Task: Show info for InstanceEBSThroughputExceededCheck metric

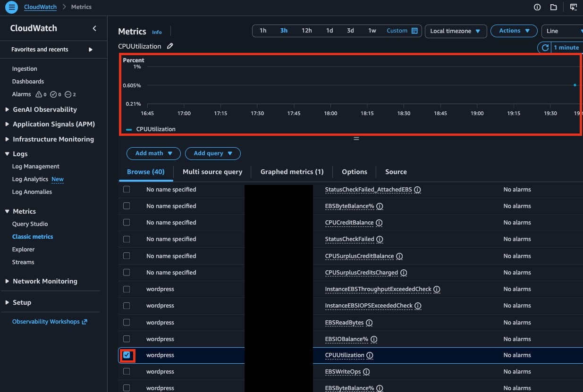Action: (437, 289)
